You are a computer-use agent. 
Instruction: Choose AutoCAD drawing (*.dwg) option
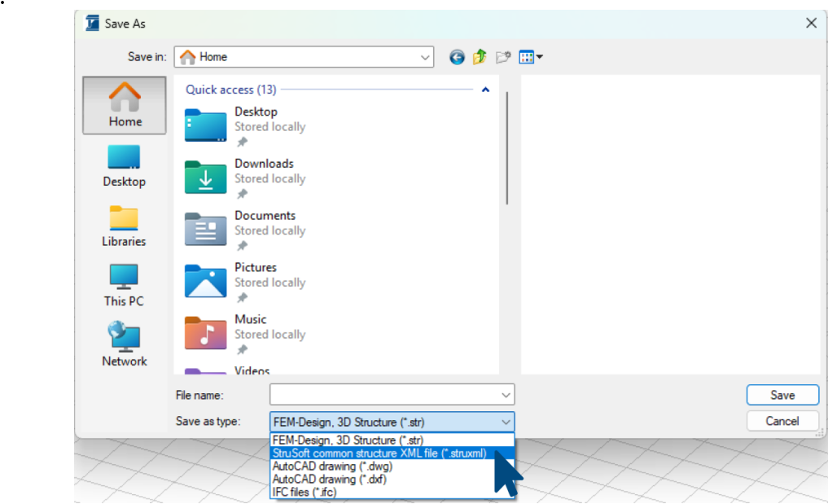(x=392, y=466)
